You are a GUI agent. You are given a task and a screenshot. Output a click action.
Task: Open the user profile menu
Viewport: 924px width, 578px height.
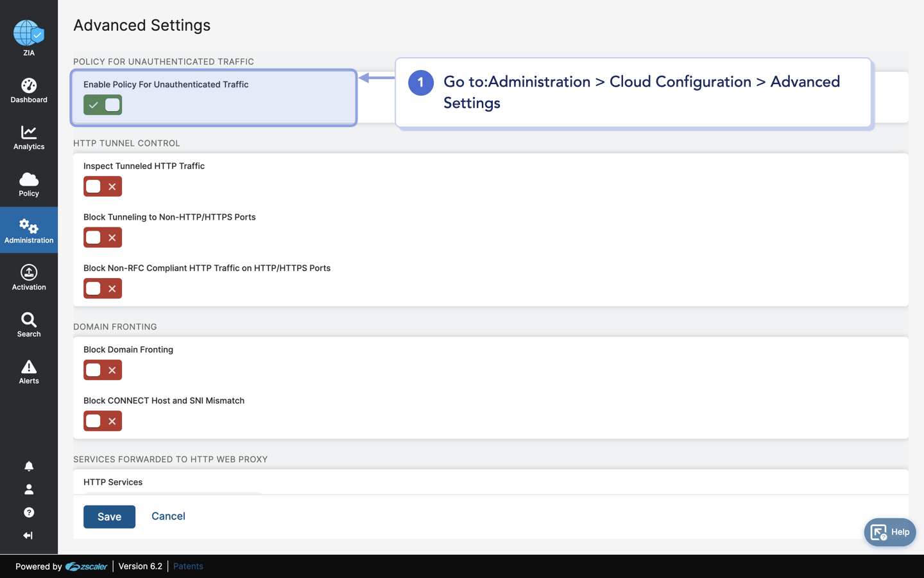coord(28,489)
